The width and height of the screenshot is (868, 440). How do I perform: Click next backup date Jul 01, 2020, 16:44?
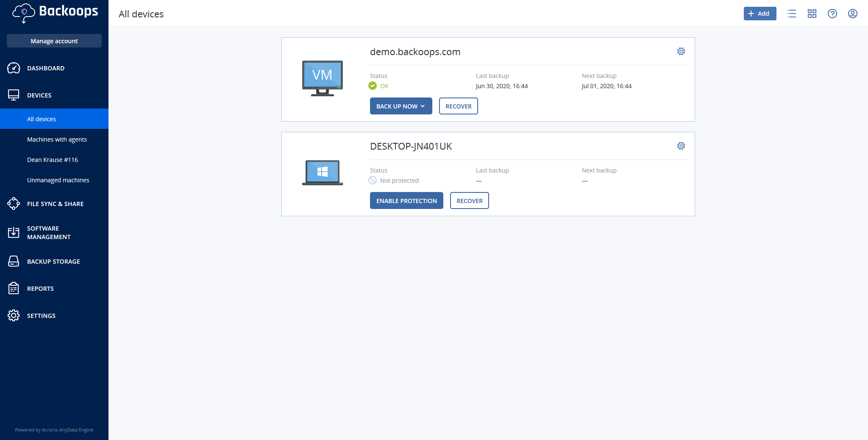606,86
